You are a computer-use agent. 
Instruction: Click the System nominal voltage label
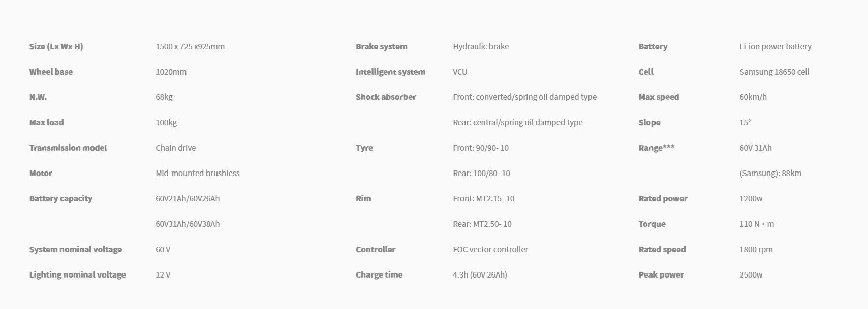click(x=75, y=249)
